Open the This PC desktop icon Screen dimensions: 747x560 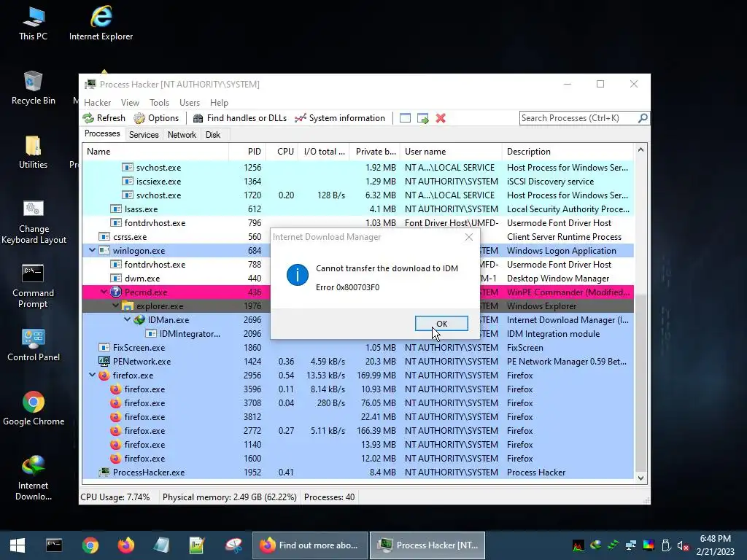[33, 23]
